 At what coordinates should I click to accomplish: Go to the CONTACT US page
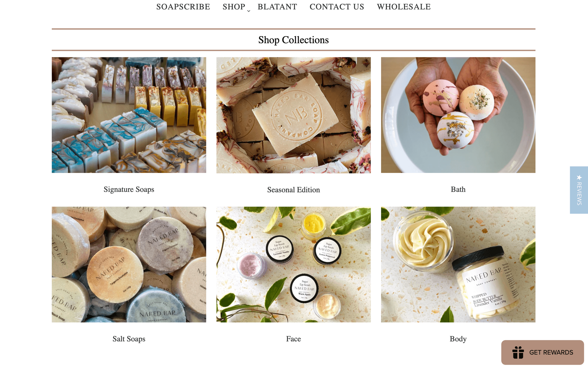point(337,7)
